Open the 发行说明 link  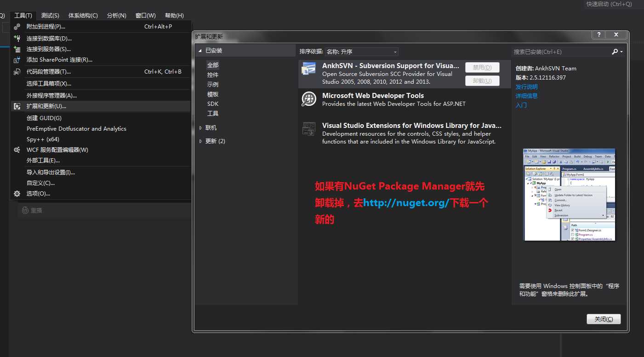(526, 87)
